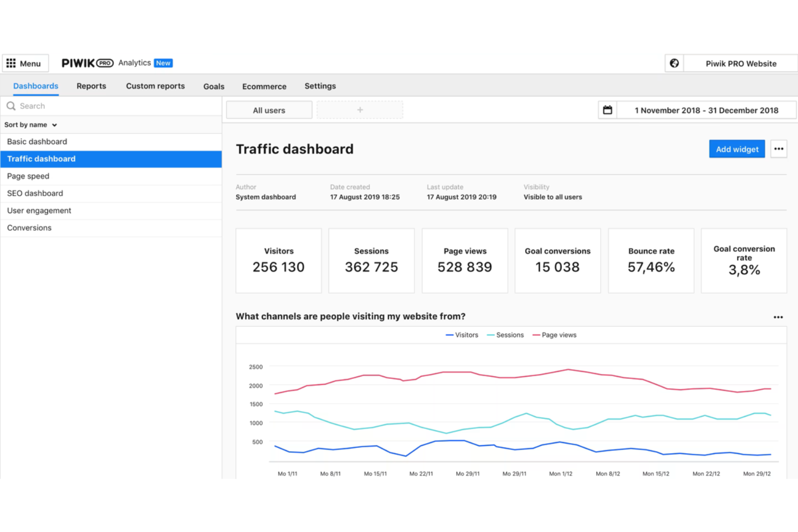Click the Menu button label
This screenshot has height=532, width=798.
pyautogui.click(x=30, y=63)
